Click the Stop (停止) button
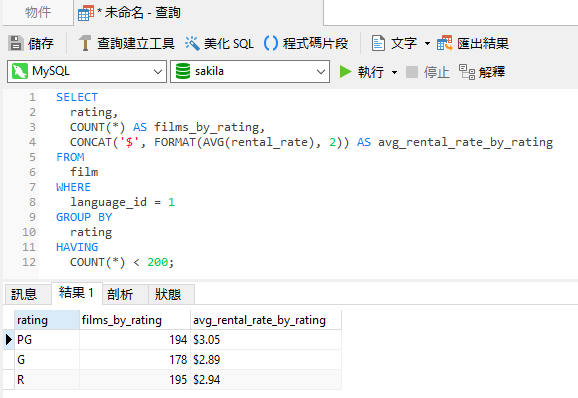The image size is (578, 398). 428,72
